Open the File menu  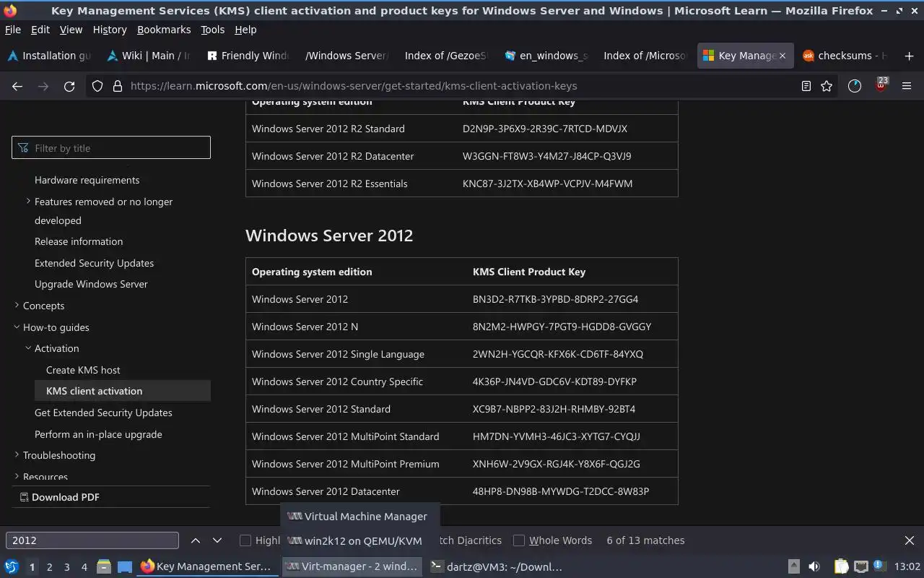pos(13,30)
